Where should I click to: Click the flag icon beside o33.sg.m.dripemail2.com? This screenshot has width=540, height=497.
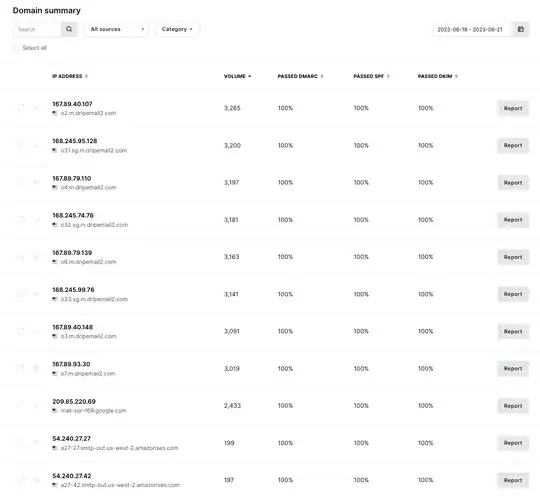[x=54, y=299]
